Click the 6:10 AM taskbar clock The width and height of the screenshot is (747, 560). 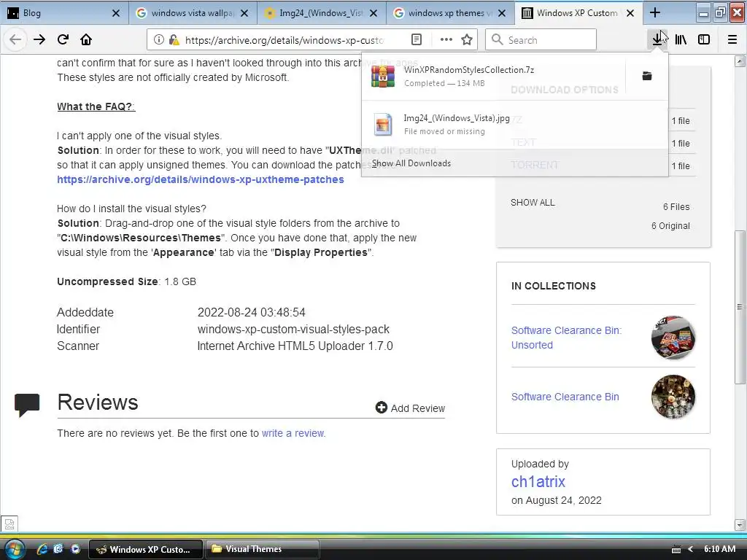pos(719,549)
